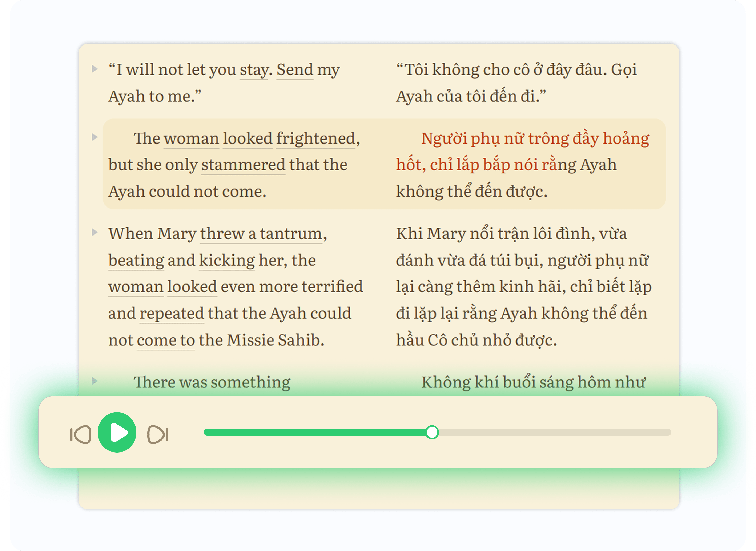Click the audio progress slider handle
Image resolution: width=756 pixels, height=551 pixels.
pos(432,432)
